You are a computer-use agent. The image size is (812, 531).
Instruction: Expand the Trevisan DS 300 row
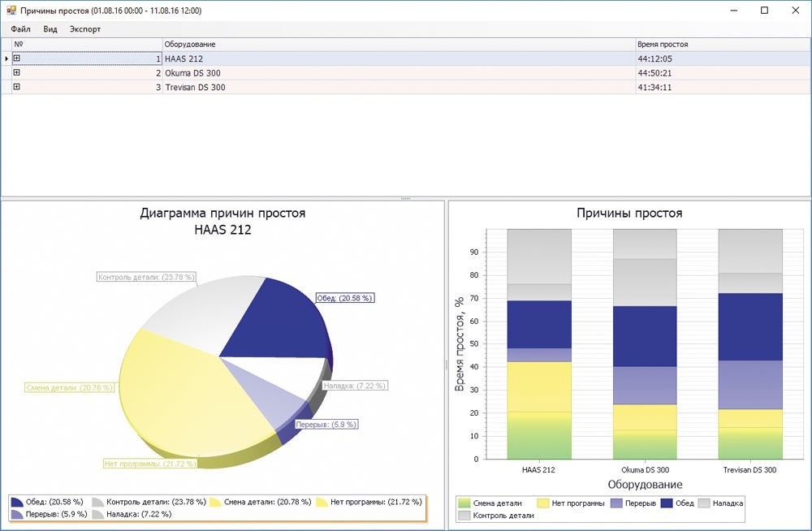[x=16, y=87]
